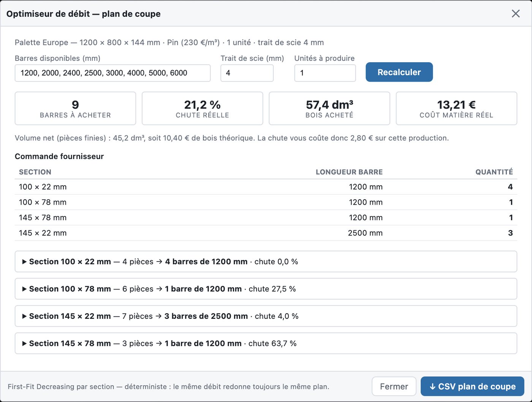The width and height of the screenshot is (532, 402).
Task: Click the Recalculer button
Action: (x=399, y=72)
